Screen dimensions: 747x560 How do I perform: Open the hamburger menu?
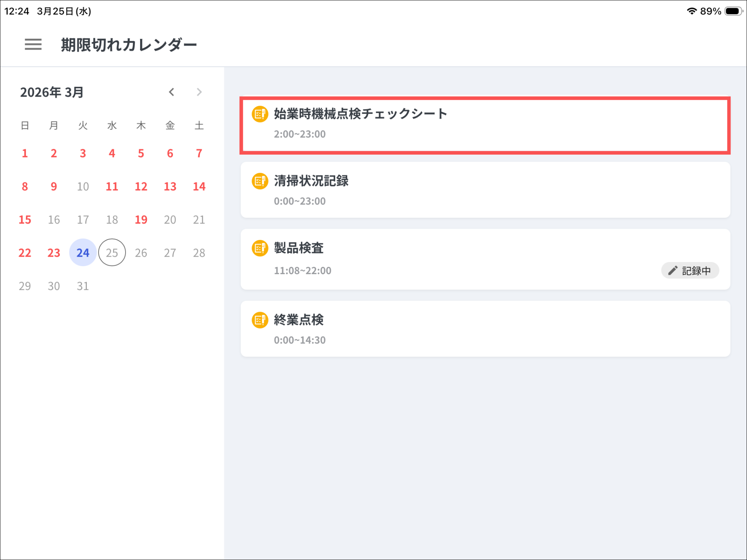click(33, 44)
